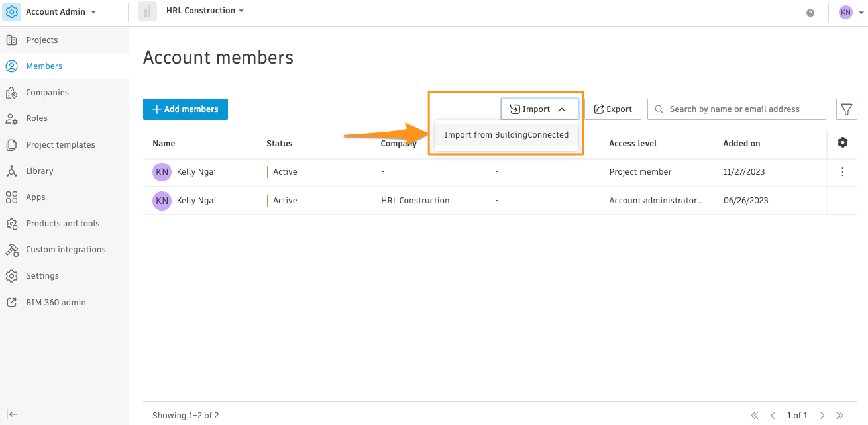Select Import from BuildingConnected option
Screen dimensions: 868x425
pos(506,135)
